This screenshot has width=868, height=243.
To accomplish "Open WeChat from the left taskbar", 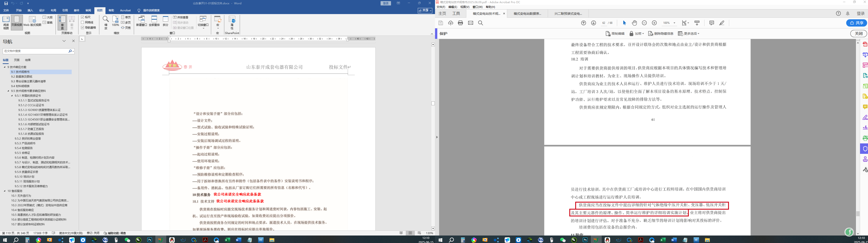I will click(x=127, y=240).
